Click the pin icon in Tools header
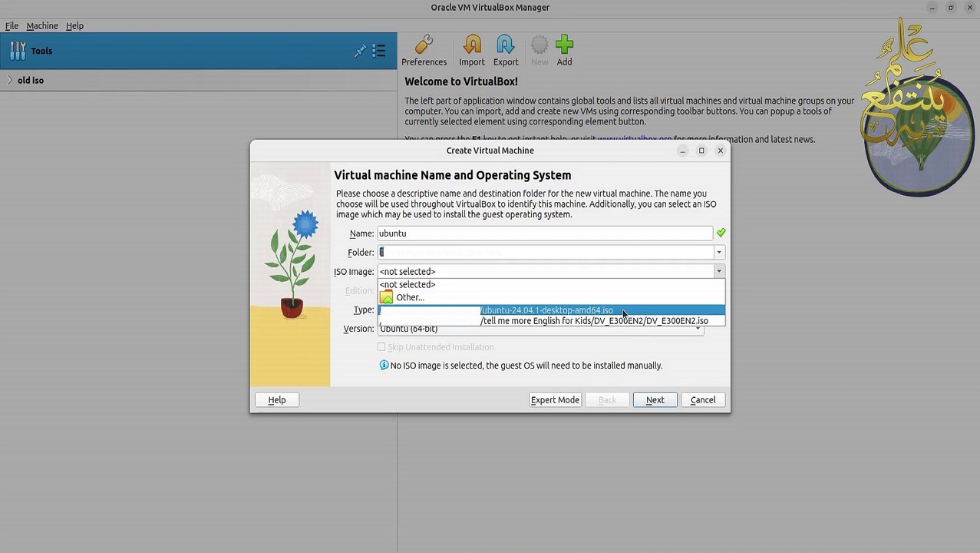980x553 pixels. tap(360, 51)
